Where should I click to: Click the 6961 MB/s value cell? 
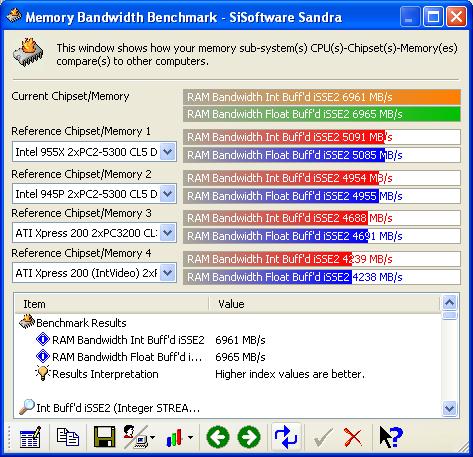pyautogui.click(x=240, y=340)
